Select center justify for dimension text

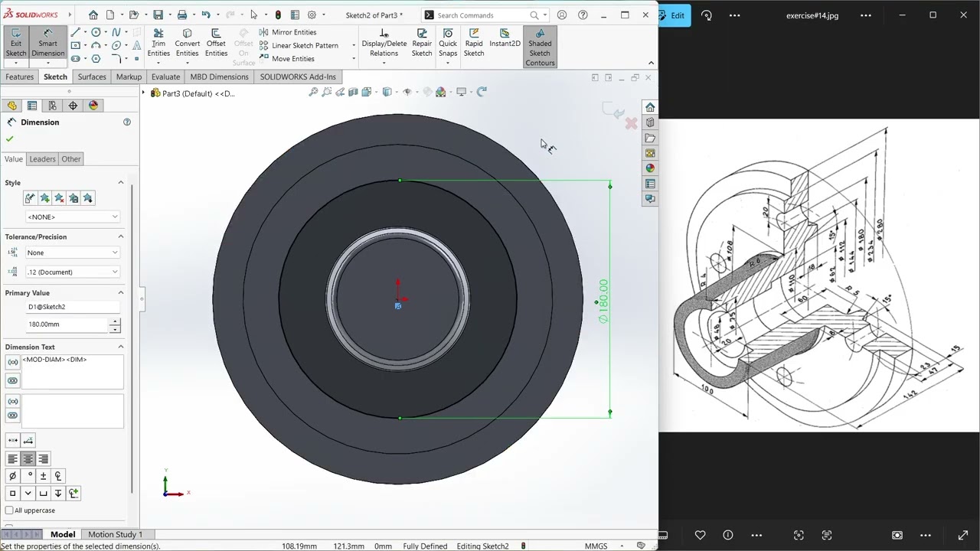pos(28,458)
